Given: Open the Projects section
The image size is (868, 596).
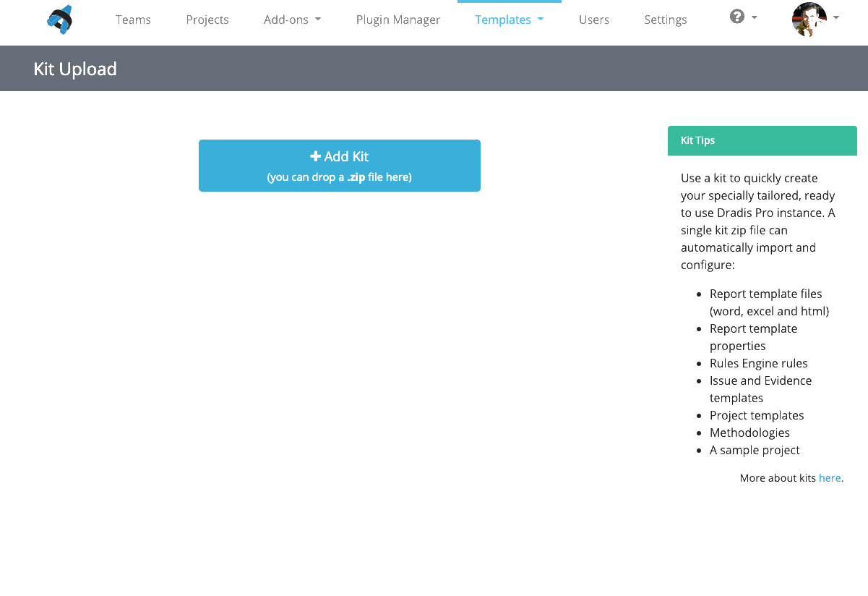Looking at the screenshot, I should 207,20.
